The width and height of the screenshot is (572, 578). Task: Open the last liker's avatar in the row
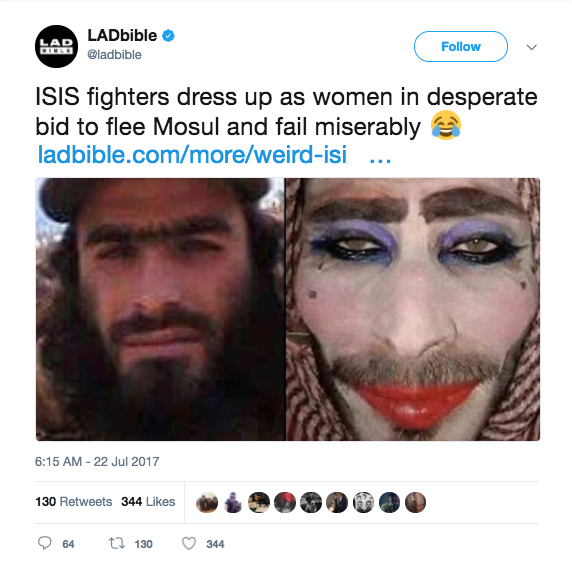tap(415, 502)
